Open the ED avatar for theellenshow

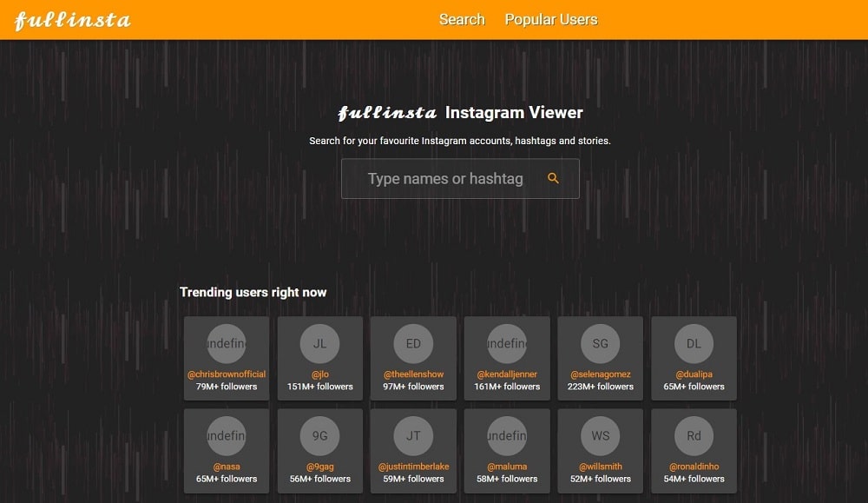point(413,343)
